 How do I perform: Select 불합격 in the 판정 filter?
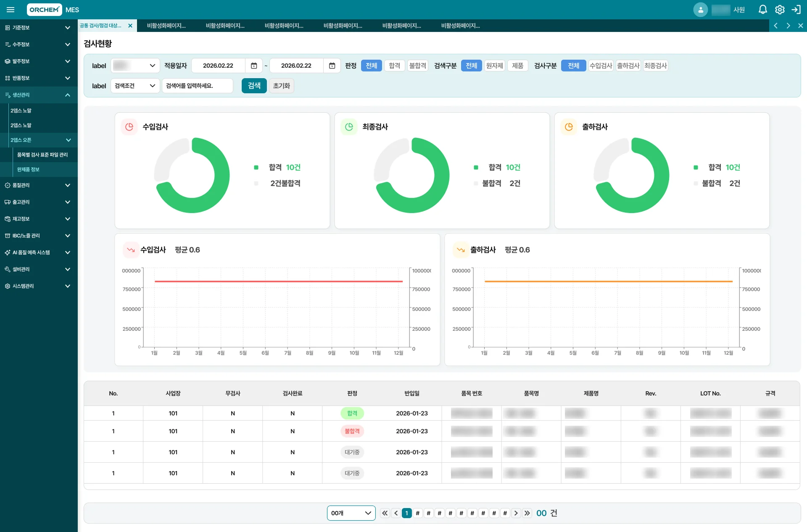pos(417,66)
